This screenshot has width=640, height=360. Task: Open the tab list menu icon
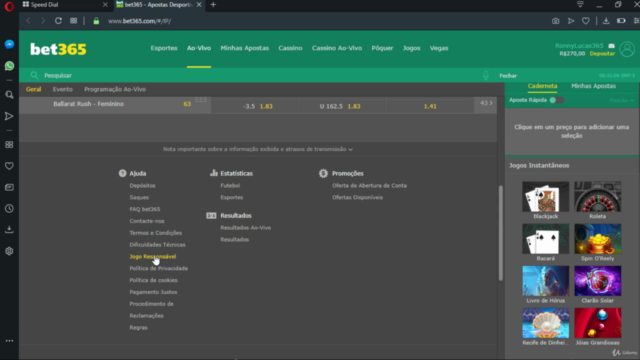(580, 4)
